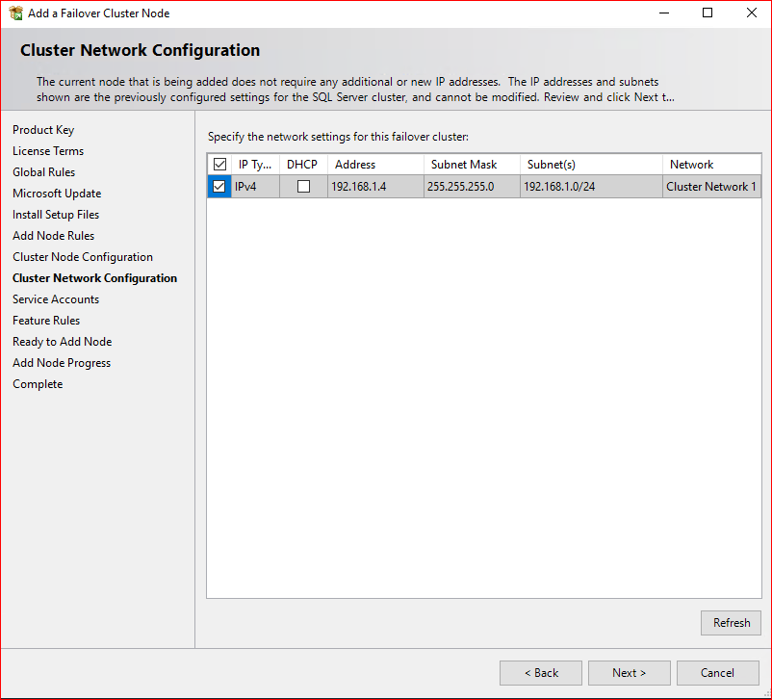772x700 pixels.
Task: Close the wizard window
Action: [x=752, y=13]
